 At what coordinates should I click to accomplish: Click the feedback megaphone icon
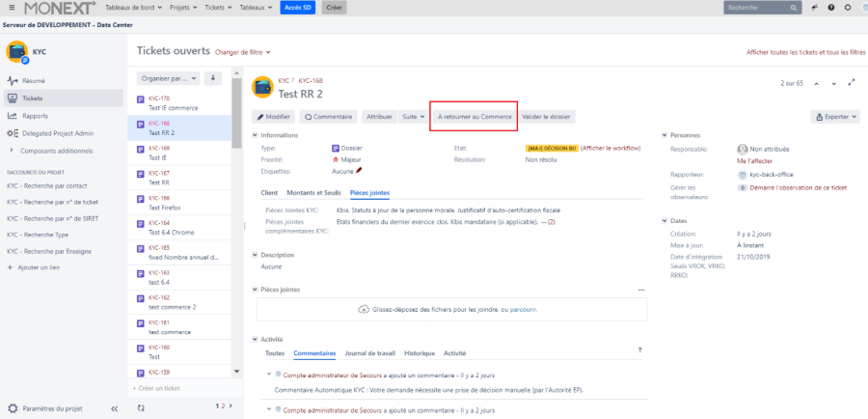(815, 8)
